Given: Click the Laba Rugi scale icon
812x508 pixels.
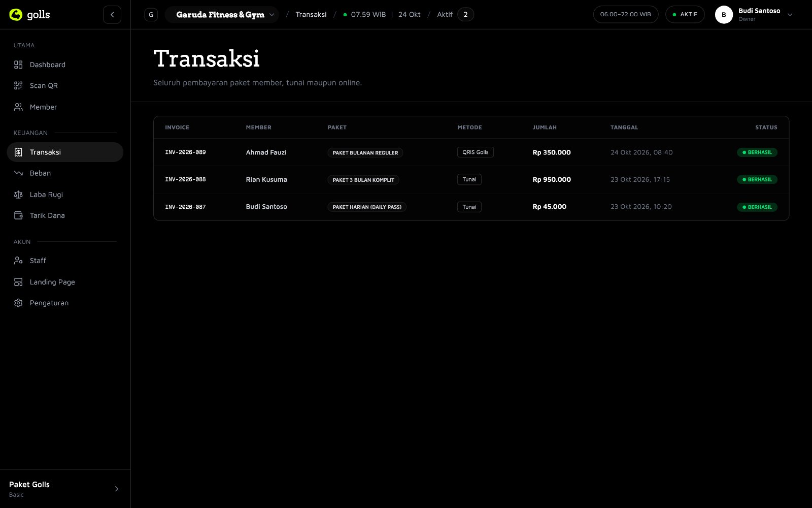Looking at the screenshot, I should coord(18,195).
